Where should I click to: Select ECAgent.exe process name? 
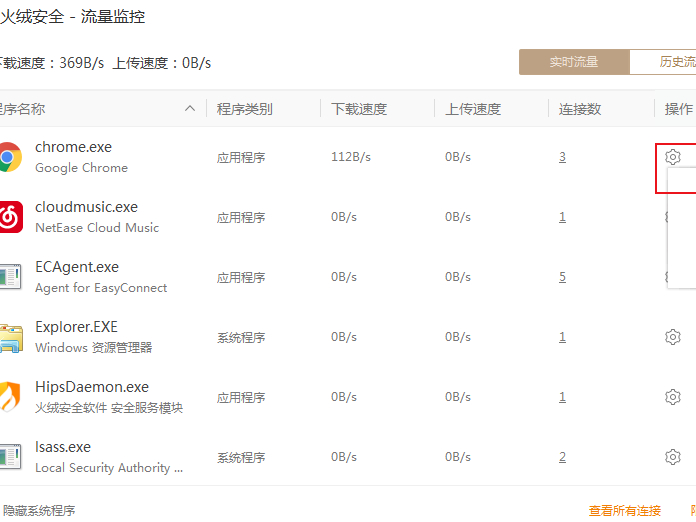tap(77, 267)
